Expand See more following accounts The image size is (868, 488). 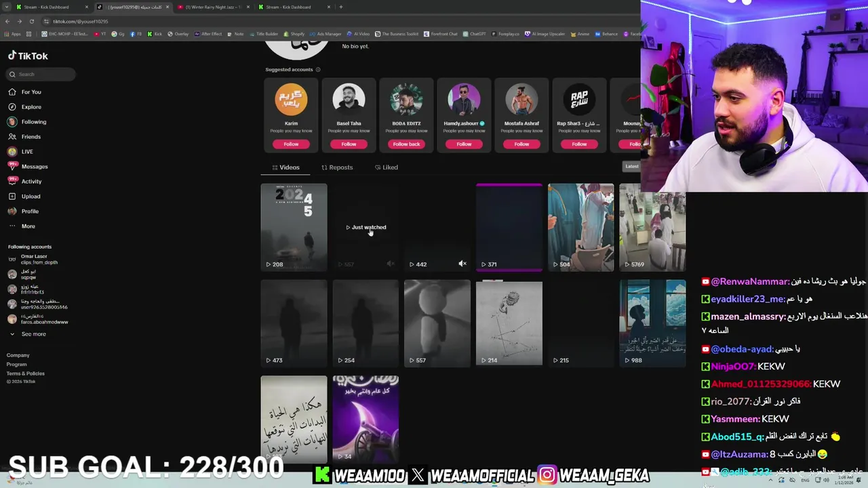[x=28, y=334]
